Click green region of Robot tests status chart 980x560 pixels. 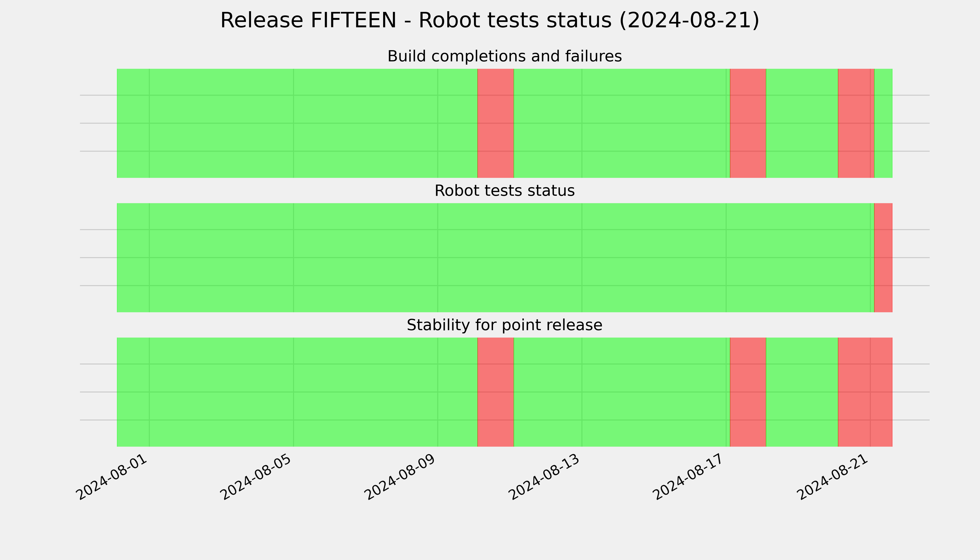pos(495,258)
